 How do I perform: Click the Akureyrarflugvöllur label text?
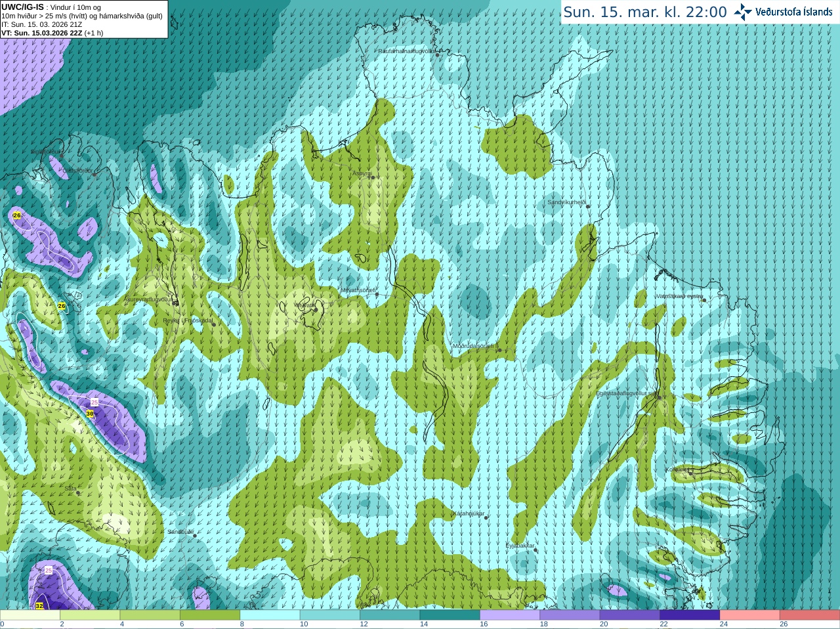pyautogui.click(x=148, y=299)
